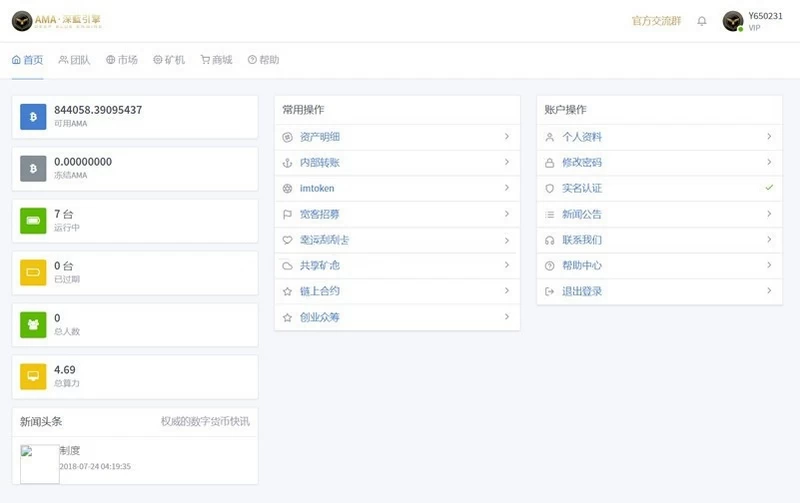Click the cloud icon beside 共享矿池
The image size is (800, 503).
(287, 266)
